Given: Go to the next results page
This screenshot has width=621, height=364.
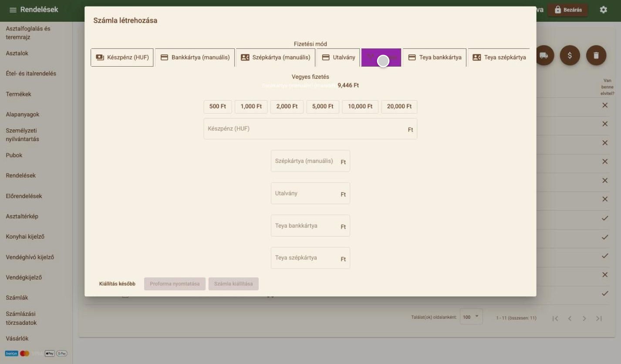Looking at the screenshot, I should pos(584,318).
